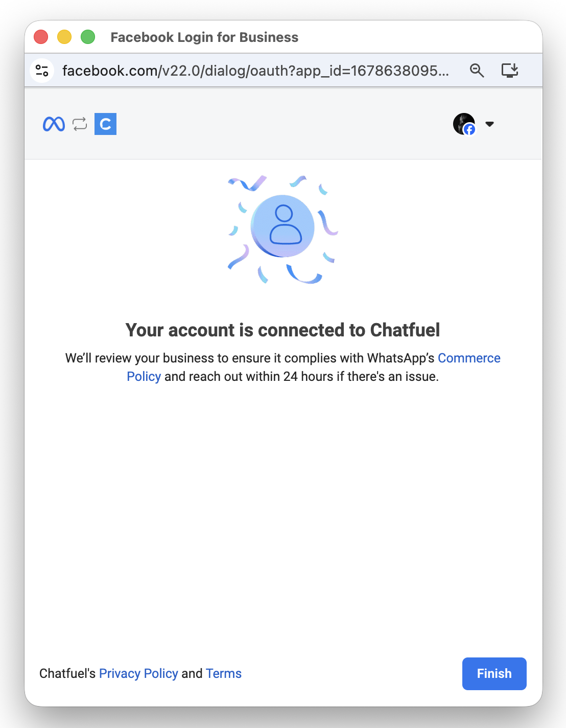Click the Facebook badge on profile avatar

click(469, 129)
